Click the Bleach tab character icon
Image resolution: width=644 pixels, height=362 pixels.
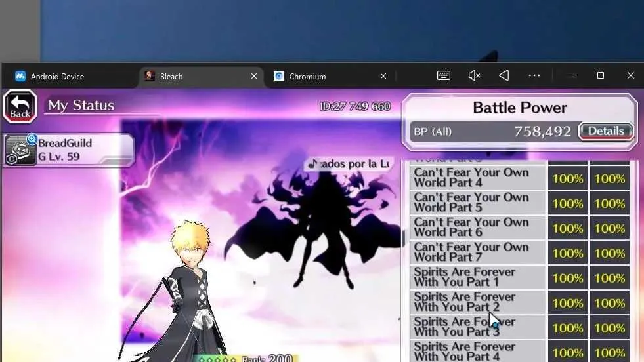pyautogui.click(x=150, y=76)
